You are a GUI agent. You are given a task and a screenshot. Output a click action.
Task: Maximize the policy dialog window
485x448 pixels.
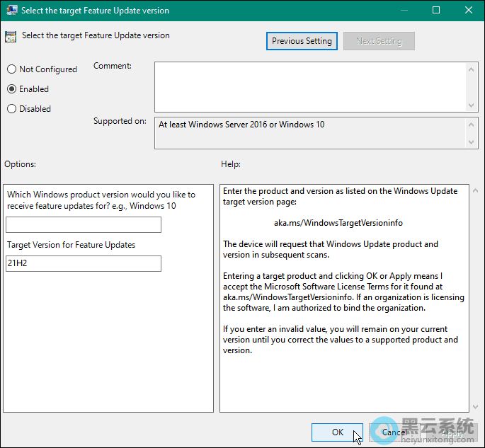(x=436, y=10)
